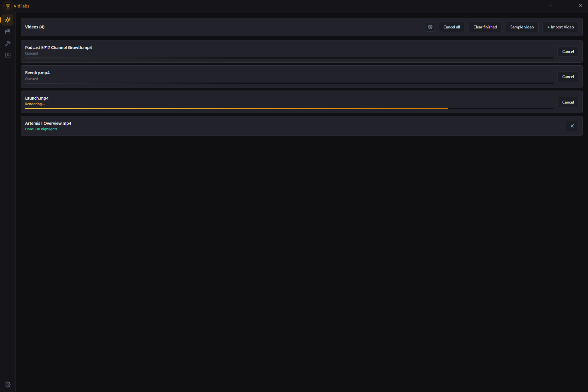
Task: Open the video folder icon in sidebar
Action: 8,55
